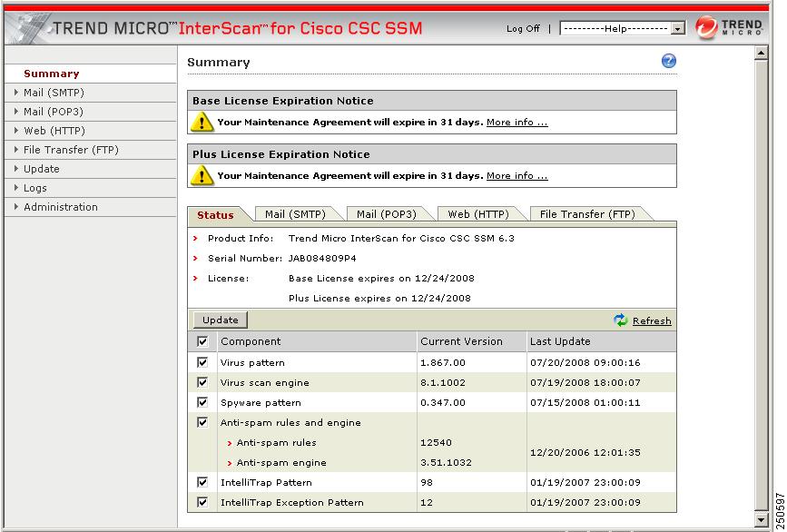The height and width of the screenshot is (532, 787).
Task: Click the Trend Micro logo icon
Action: click(x=707, y=27)
